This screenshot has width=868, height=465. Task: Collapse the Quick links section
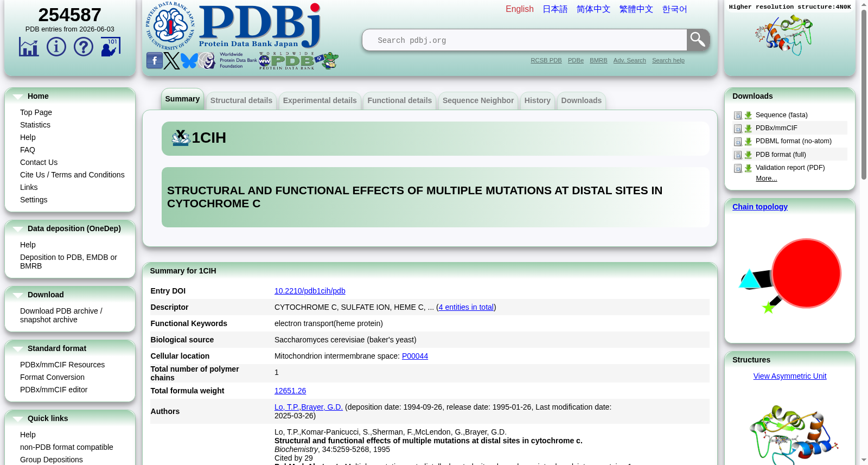(x=18, y=419)
